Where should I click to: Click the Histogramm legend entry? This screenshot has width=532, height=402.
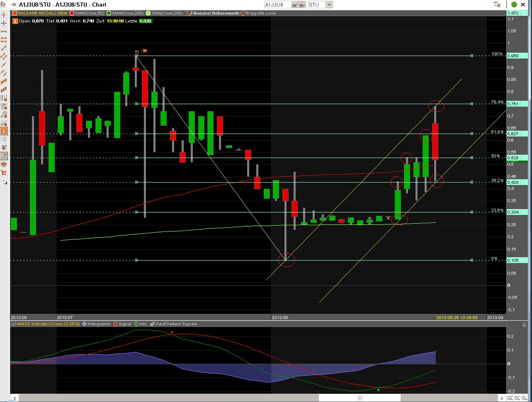pyautogui.click(x=97, y=324)
